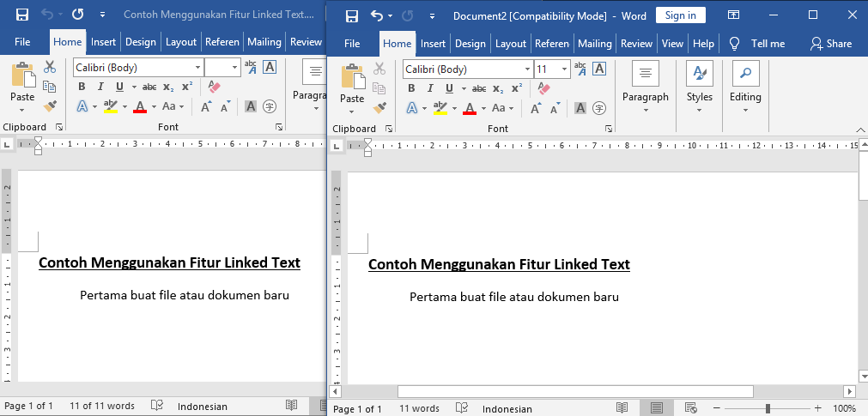Click Repeat icon in left window title bar
Image resolution: width=868 pixels, height=416 pixels.
click(x=77, y=15)
